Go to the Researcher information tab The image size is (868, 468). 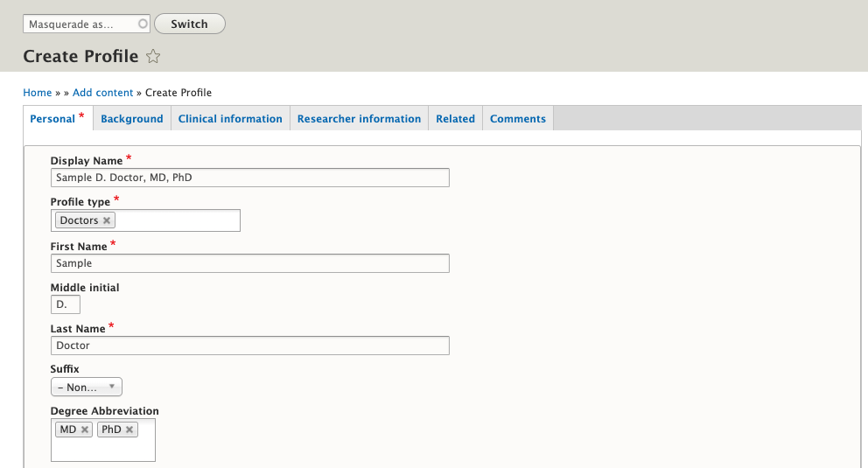point(359,119)
